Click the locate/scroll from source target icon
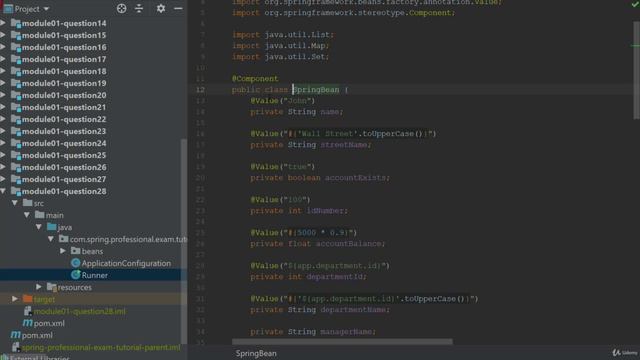Image resolution: width=640 pixels, height=360 pixels. coord(121,8)
